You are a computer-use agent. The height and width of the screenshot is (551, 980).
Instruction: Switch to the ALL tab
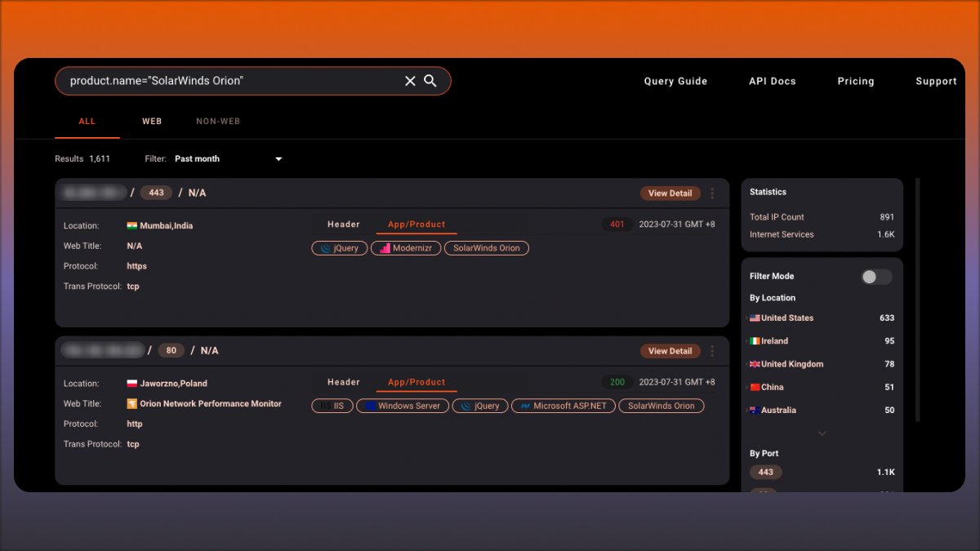point(87,122)
